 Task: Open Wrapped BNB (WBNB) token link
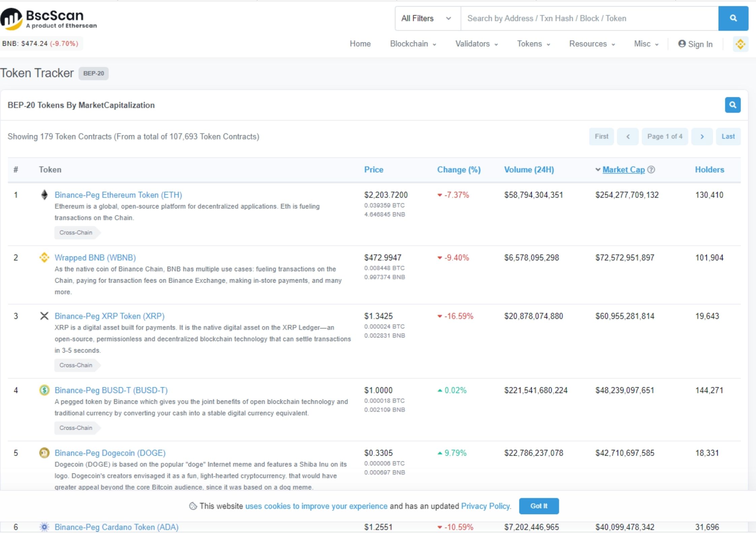[x=95, y=257]
